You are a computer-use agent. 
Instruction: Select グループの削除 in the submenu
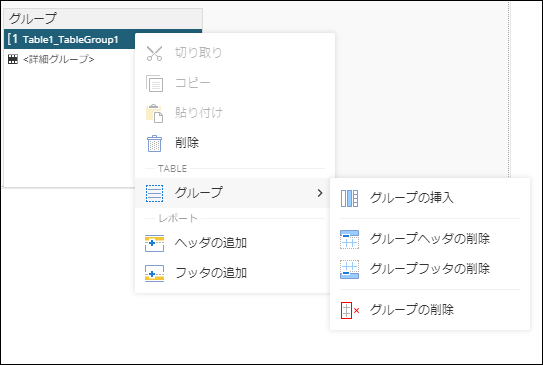(430, 310)
